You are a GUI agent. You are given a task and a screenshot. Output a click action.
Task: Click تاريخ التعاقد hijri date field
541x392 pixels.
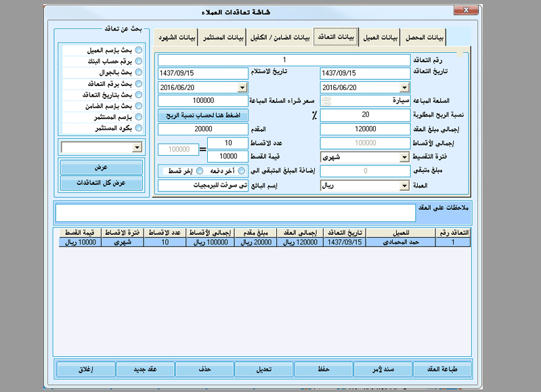[x=365, y=73]
